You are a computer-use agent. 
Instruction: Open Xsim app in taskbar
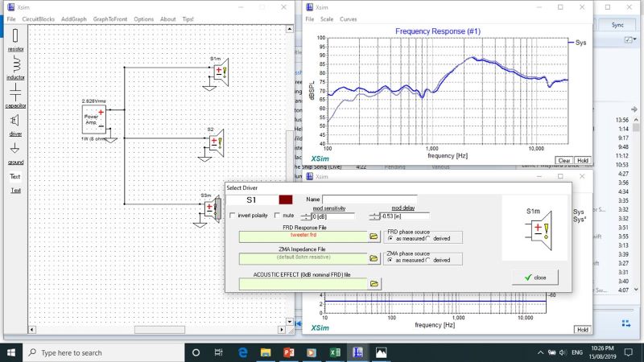pos(357,352)
